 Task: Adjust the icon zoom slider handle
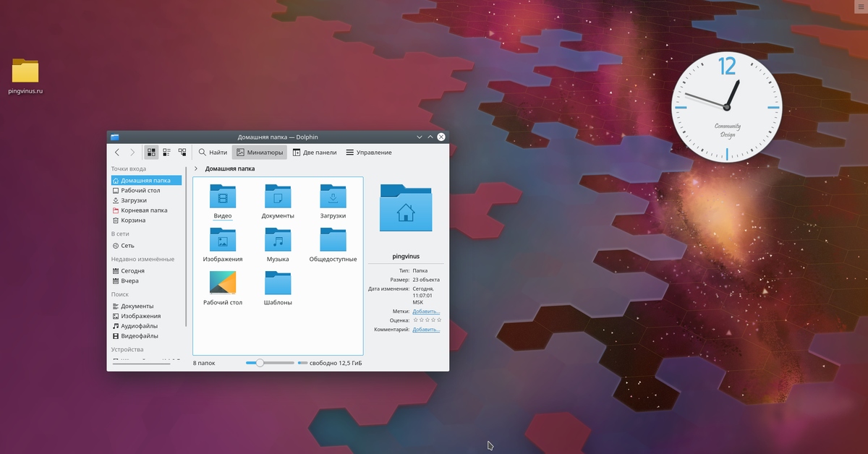coord(260,363)
